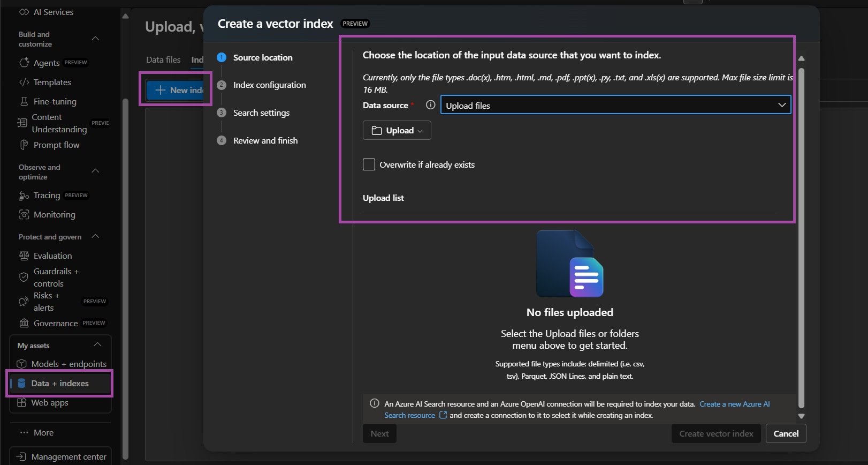868x465 pixels.
Task: Cancel the vector index dialog
Action: pyautogui.click(x=786, y=433)
